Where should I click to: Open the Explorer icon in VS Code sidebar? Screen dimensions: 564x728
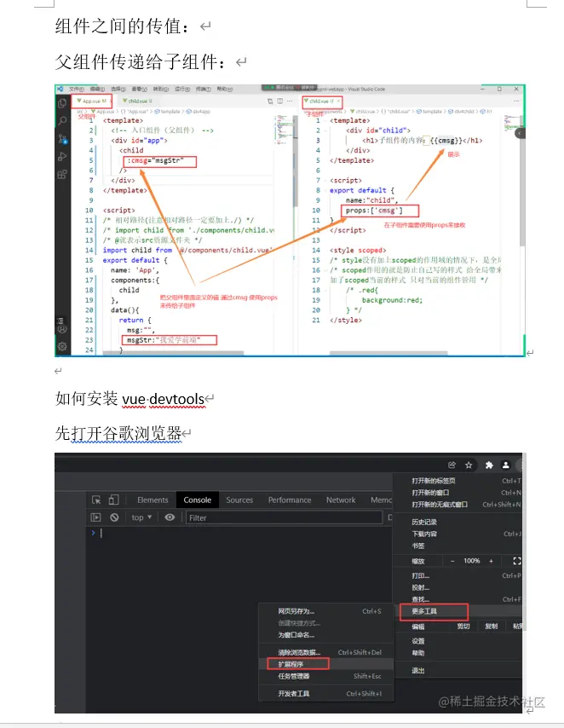click(x=62, y=103)
